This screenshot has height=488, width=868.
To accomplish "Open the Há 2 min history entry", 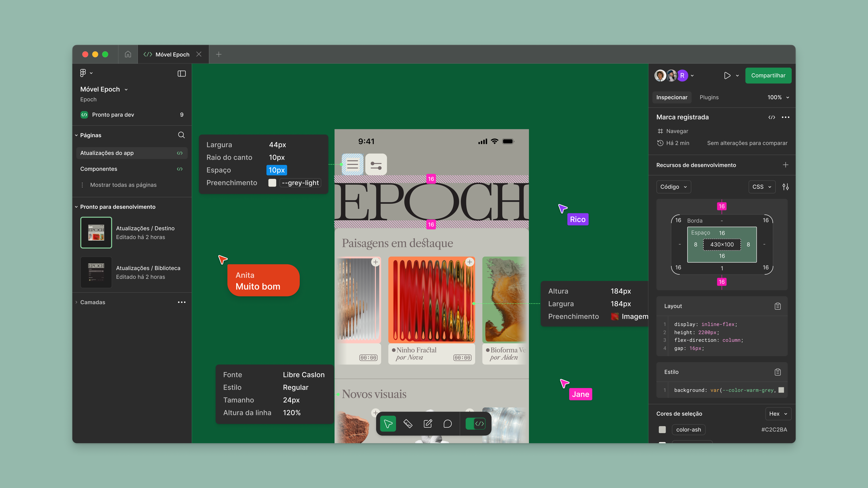I will pyautogui.click(x=673, y=143).
